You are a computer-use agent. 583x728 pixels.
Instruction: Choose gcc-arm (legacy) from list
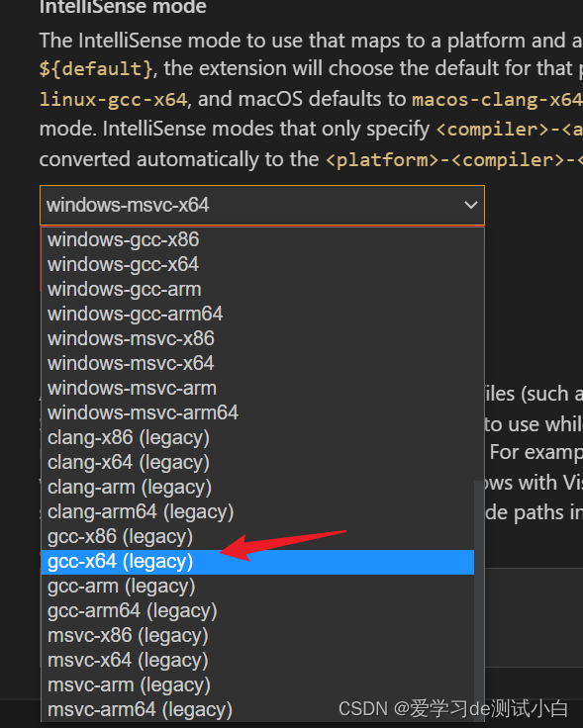pyautogui.click(x=257, y=587)
